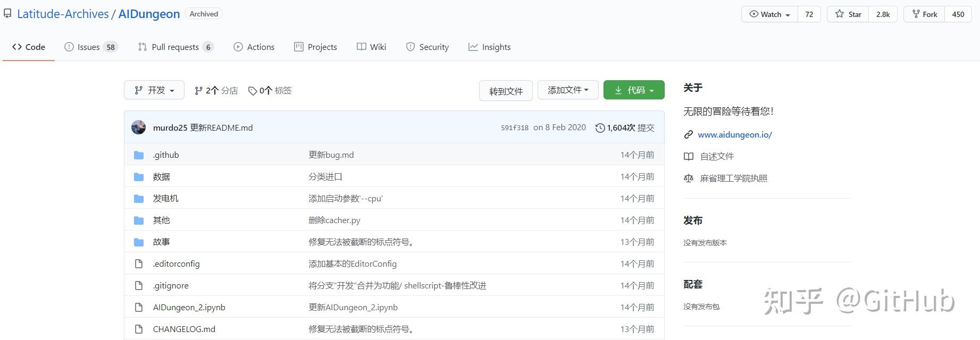Click the folder icon for 数据
The height and width of the screenshot is (340, 980).
point(139,177)
